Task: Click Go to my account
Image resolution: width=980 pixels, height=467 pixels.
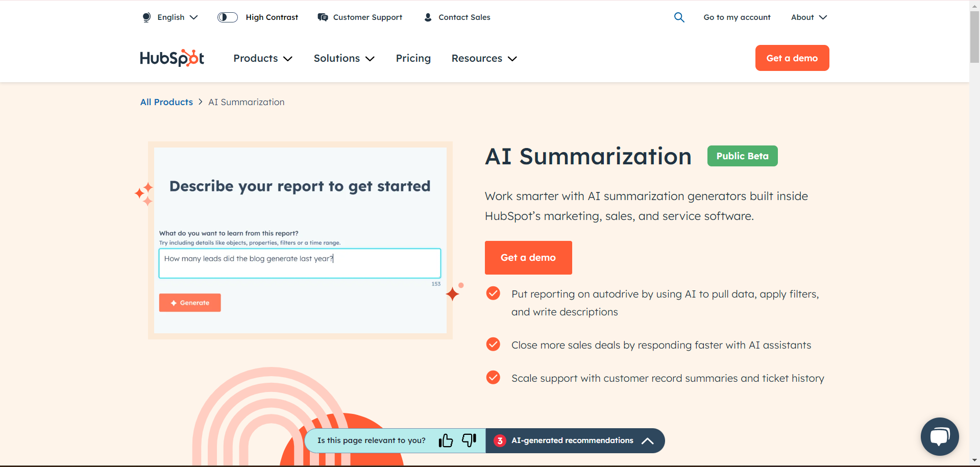Action: [x=737, y=17]
